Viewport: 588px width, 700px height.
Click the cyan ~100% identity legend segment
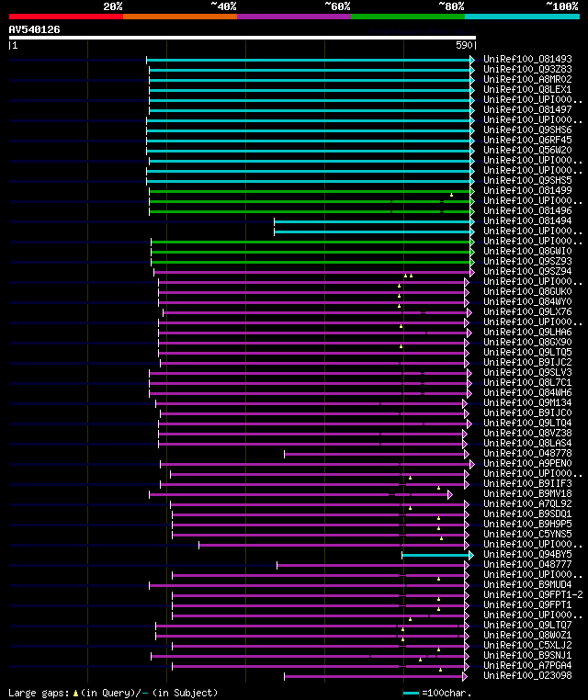522,17
